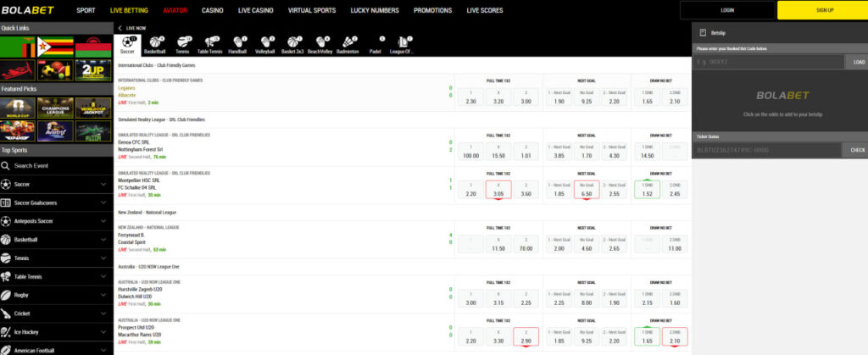The height and width of the screenshot is (355, 868).
Task: Click the Check ticket status button
Action: (857, 150)
